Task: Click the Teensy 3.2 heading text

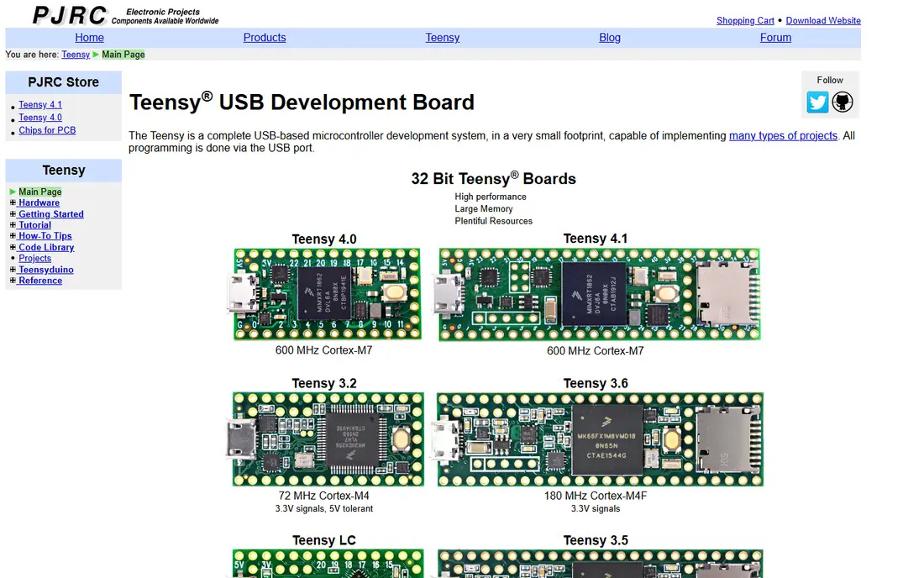Action: click(324, 384)
